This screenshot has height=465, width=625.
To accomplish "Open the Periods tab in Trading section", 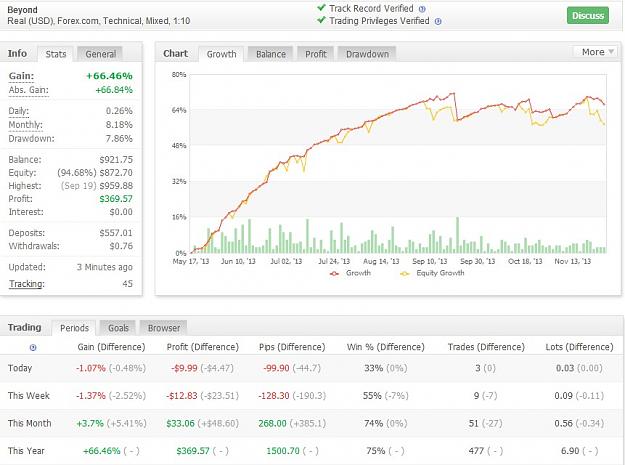I will pyautogui.click(x=74, y=328).
